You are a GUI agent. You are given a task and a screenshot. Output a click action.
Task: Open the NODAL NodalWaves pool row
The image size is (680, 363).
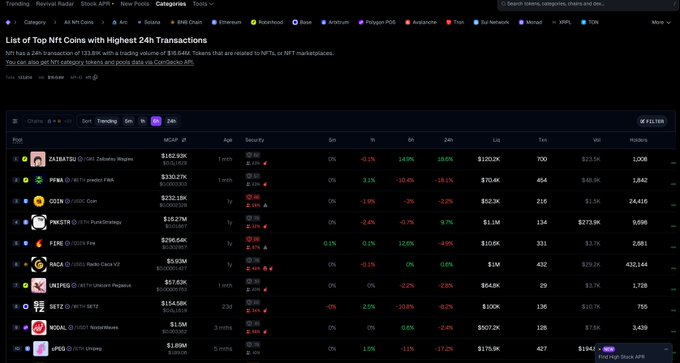coord(340,328)
